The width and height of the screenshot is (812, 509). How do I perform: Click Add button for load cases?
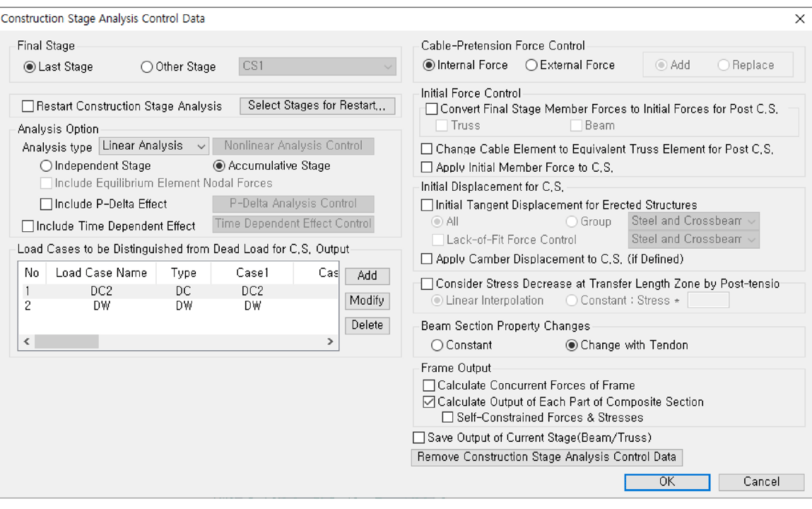tap(367, 276)
